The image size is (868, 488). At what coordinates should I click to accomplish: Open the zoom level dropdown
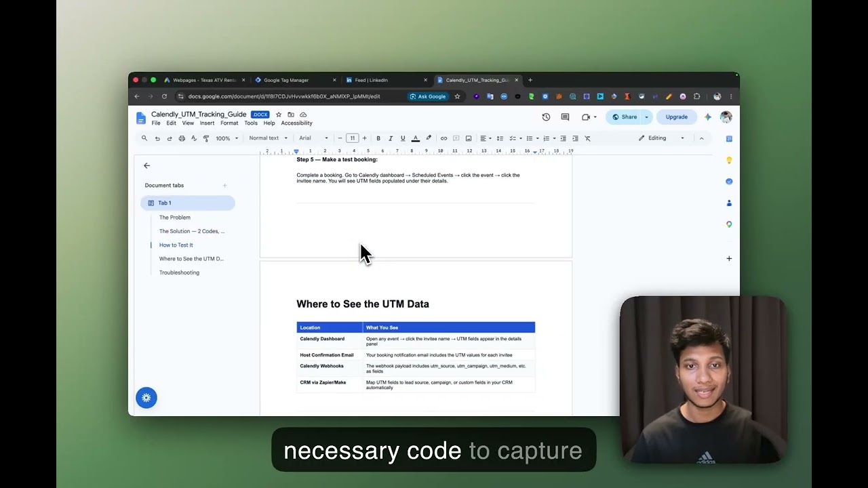[x=226, y=138]
